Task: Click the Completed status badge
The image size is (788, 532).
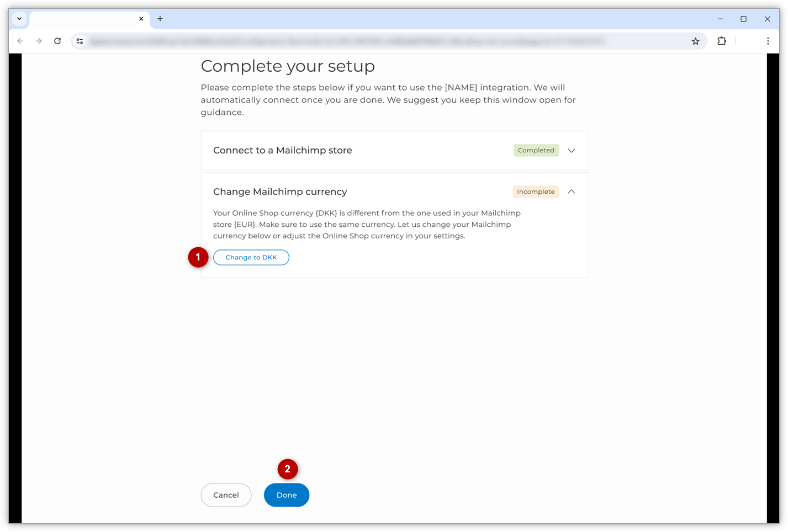Action: tap(536, 150)
